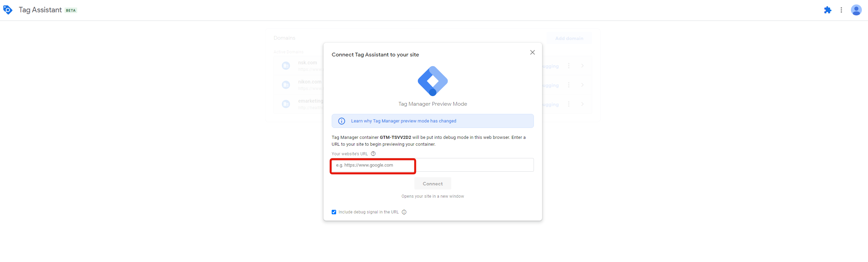Viewport: 868px width, 262px height.
Task: Expand the nsk.com domain chevron
Action: 582,66
